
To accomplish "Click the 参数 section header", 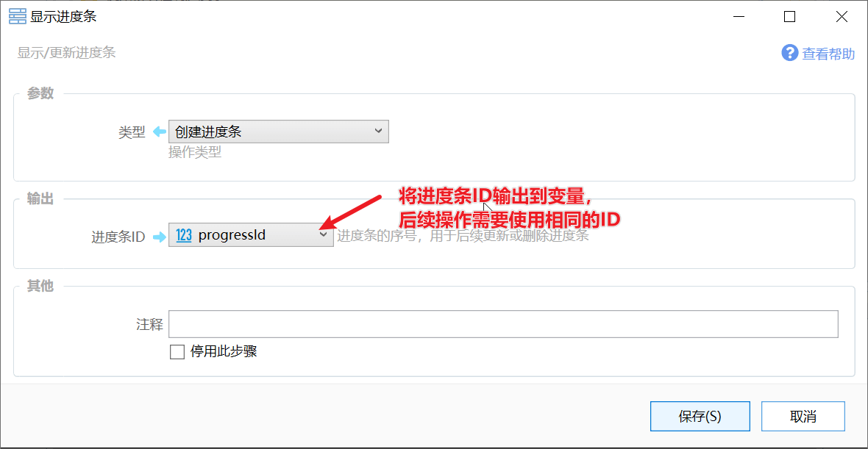I will [40, 93].
